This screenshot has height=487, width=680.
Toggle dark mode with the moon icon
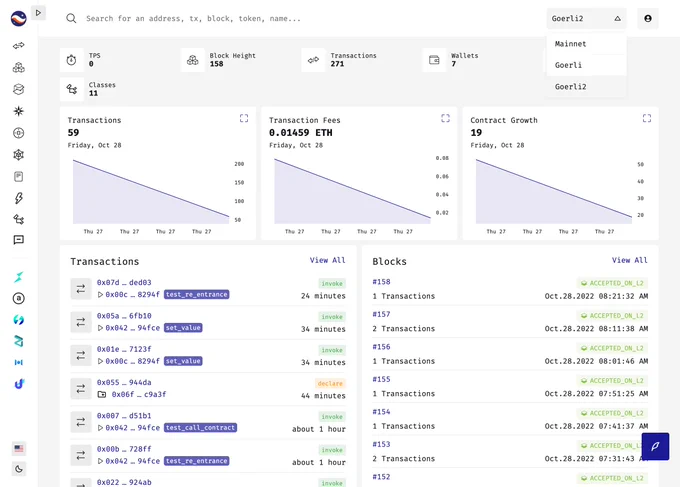pos(19,469)
